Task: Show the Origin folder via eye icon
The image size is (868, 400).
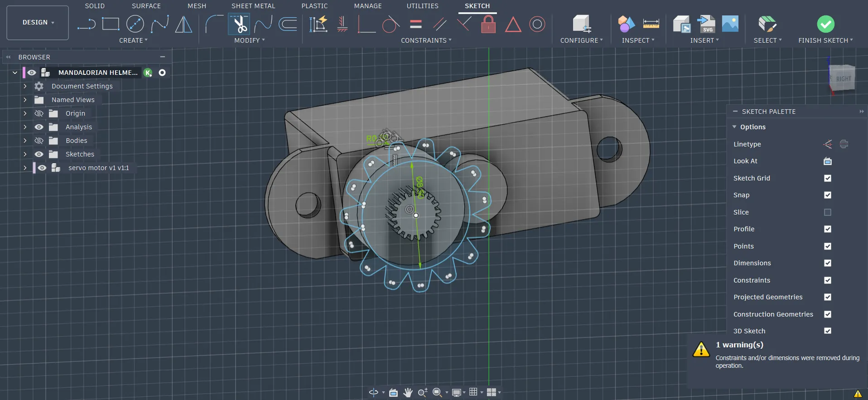Action: (39, 113)
